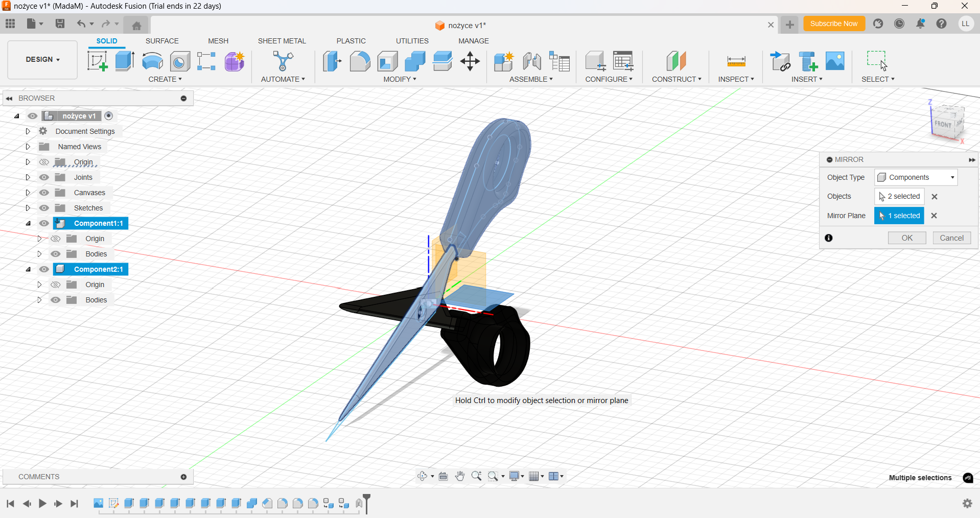Select the window Select tool icon
The image size is (980, 518).
coord(877,61)
